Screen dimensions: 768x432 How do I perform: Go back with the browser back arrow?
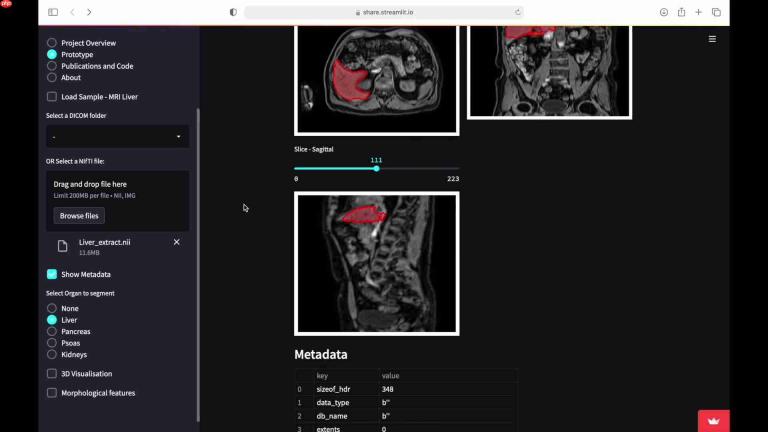pyautogui.click(x=72, y=12)
